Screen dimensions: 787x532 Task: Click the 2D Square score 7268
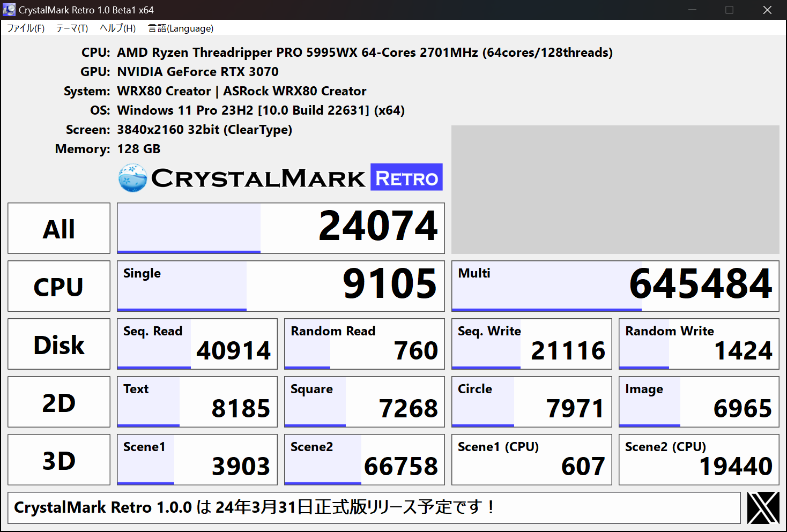click(365, 402)
